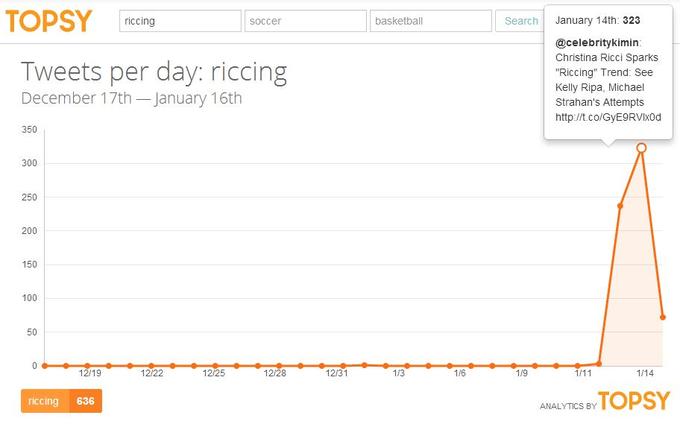
Task: Open the @celebritykimin handle in the tooltip
Action: tap(597, 42)
